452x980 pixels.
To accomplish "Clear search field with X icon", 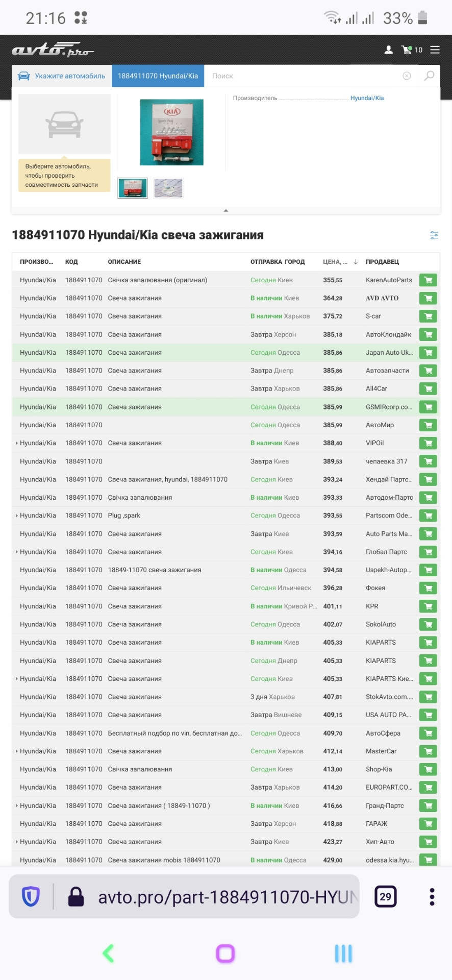I will (x=407, y=76).
